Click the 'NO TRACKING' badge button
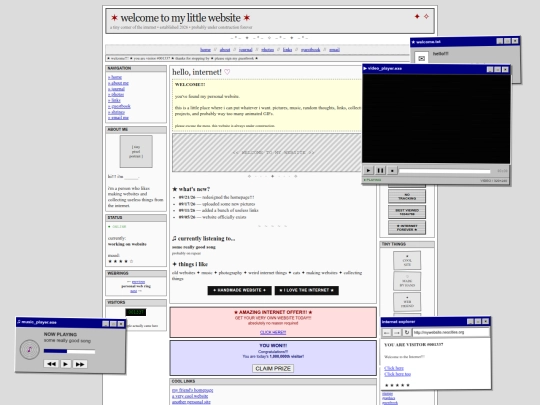The image size is (540, 405). pos(407,197)
